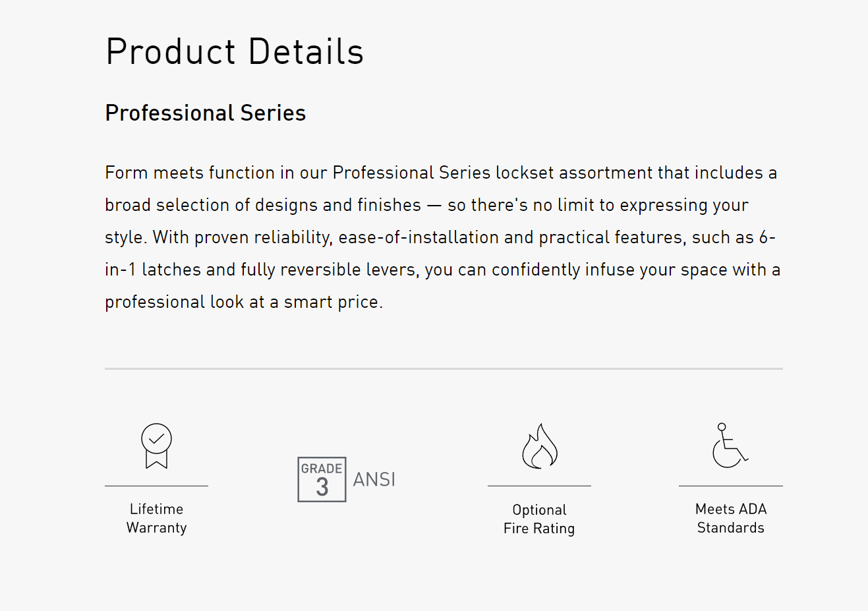Image resolution: width=868 pixels, height=611 pixels.
Task: Click the number 3 in grade box
Action: click(322, 487)
